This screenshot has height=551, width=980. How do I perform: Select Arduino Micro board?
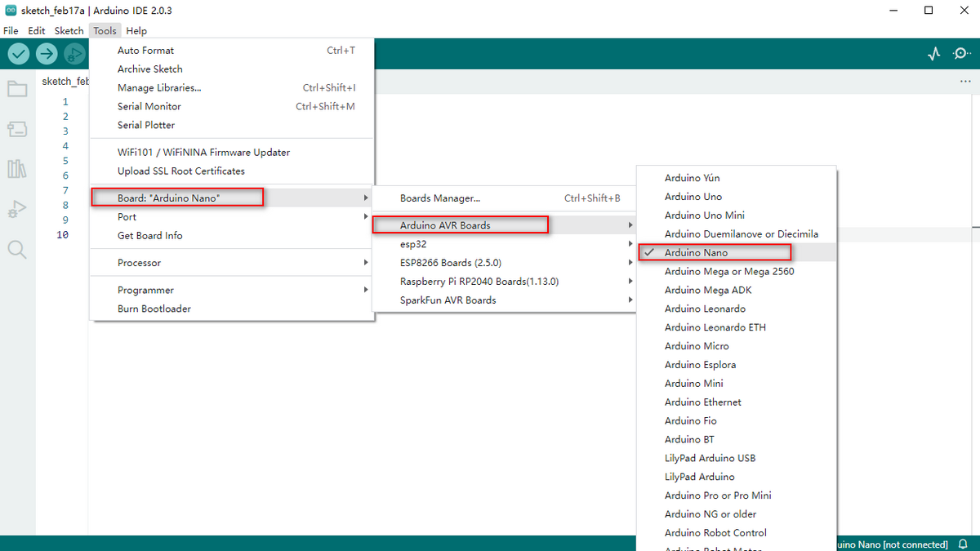[737, 346]
